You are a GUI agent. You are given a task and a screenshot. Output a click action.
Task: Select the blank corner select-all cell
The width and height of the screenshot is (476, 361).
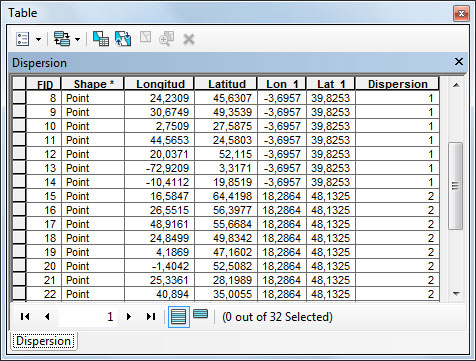pyautogui.click(x=19, y=83)
